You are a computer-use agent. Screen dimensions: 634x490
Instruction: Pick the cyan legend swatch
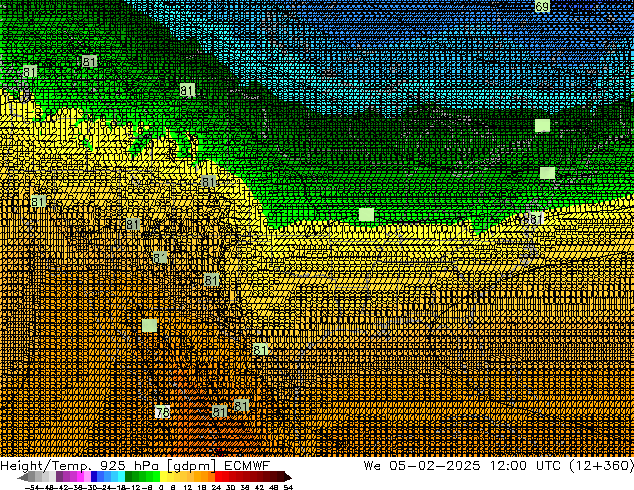[x=121, y=477]
